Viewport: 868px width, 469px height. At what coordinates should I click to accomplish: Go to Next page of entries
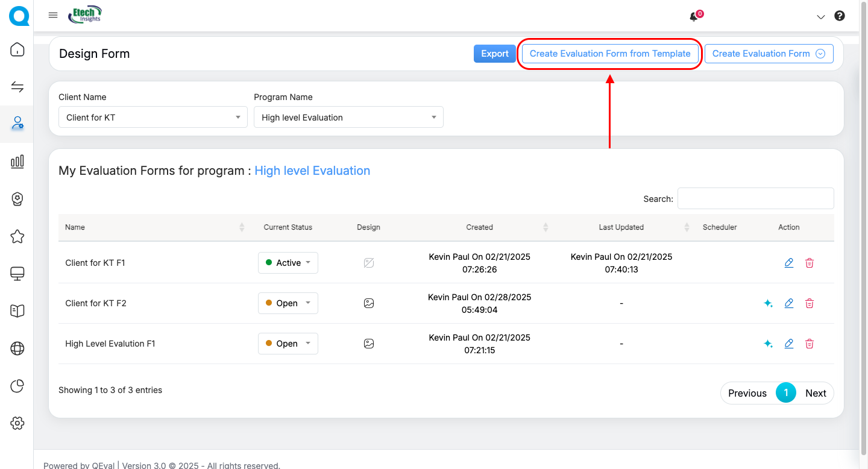pos(815,393)
